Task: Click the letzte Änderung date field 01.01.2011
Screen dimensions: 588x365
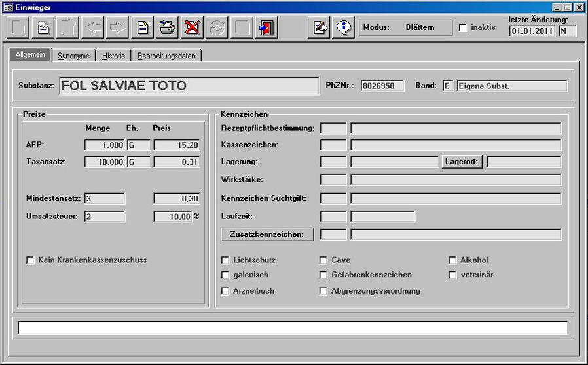Action: (x=532, y=31)
